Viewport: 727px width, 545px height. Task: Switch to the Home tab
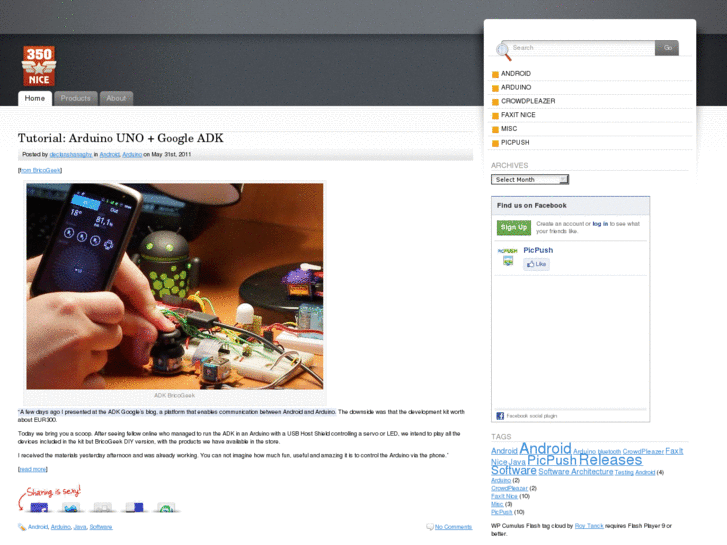click(x=35, y=98)
